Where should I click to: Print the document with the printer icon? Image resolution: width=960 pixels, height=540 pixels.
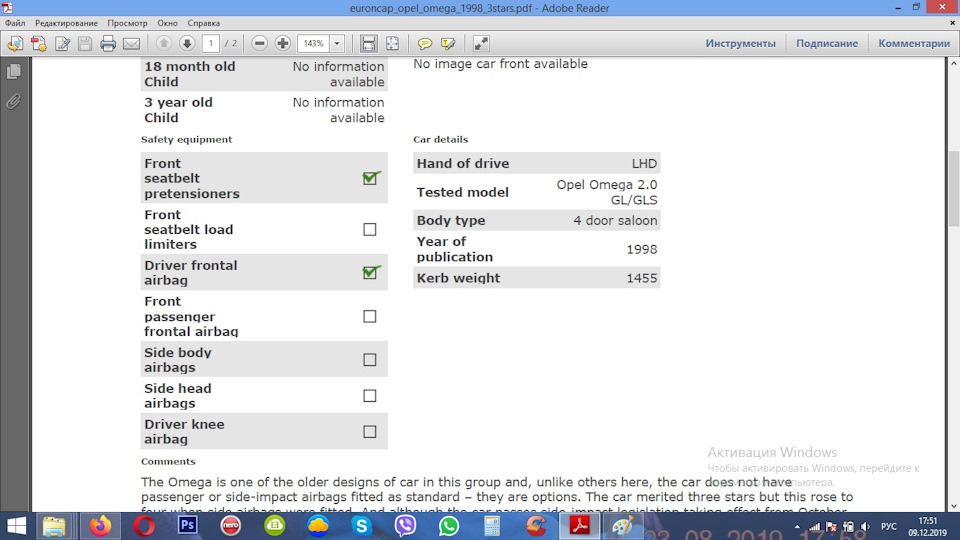coord(108,43)
